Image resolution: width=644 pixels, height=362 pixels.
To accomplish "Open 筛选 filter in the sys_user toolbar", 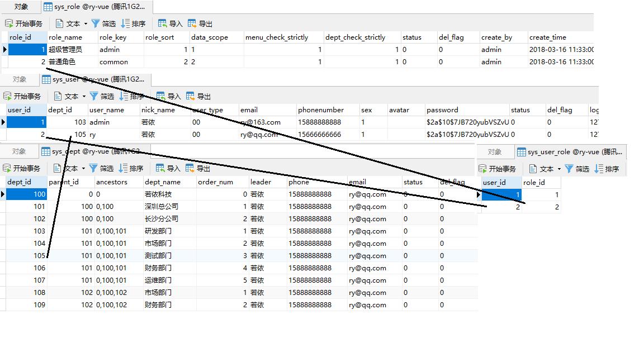I will 102,96.
